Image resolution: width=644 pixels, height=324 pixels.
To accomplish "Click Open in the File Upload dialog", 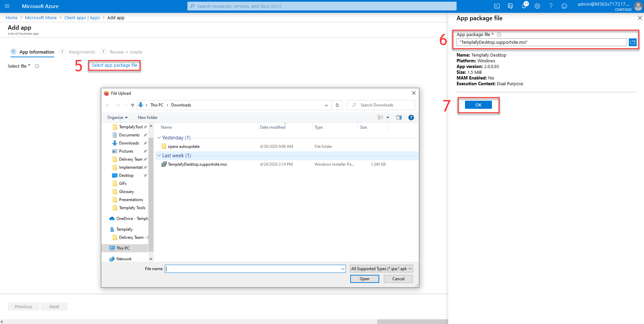I will (364, 279).
